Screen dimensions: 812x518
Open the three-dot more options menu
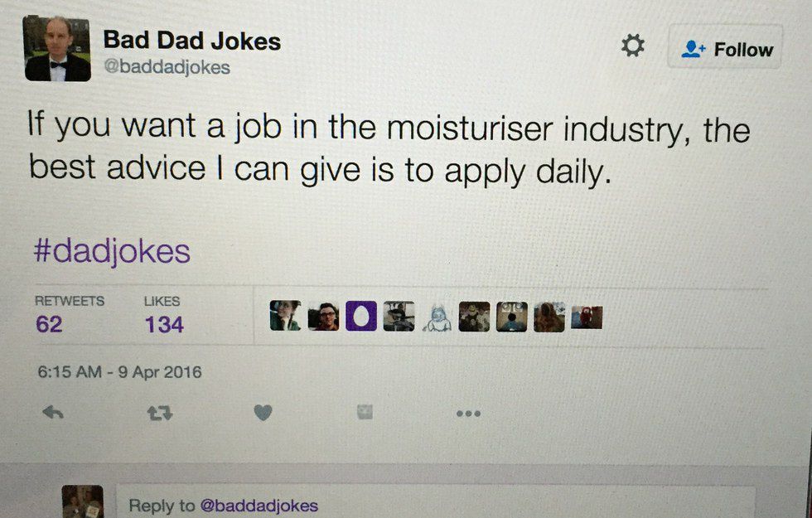468,412
